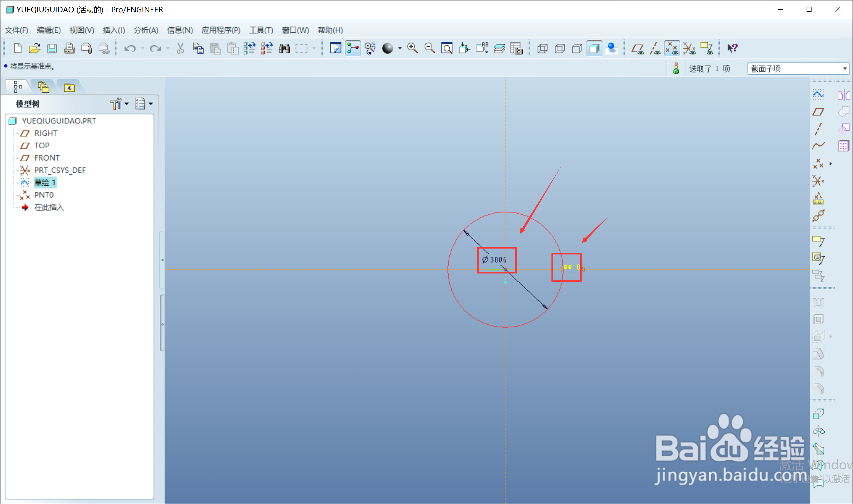The image size is (853, 504).
Task: Toggle datum planes display on/off
Action: pyautogui.click(x=637, y=48)
